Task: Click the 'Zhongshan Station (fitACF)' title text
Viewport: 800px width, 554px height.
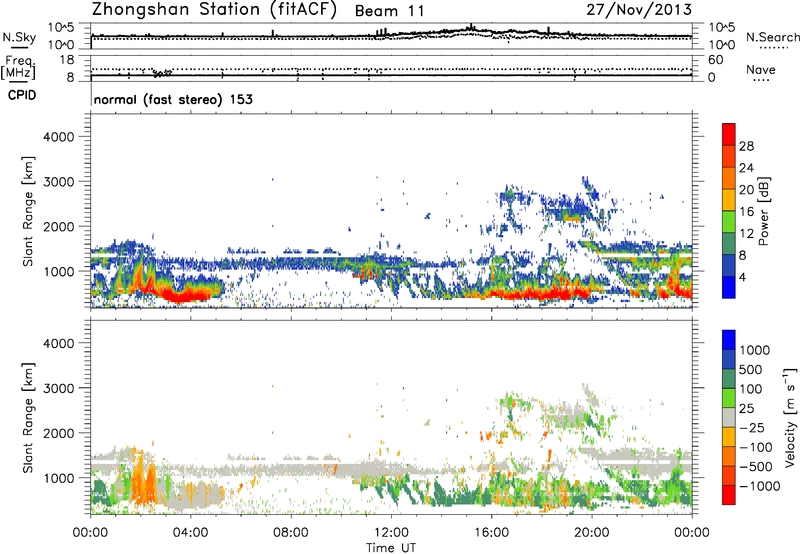Action: pos(215,10)
